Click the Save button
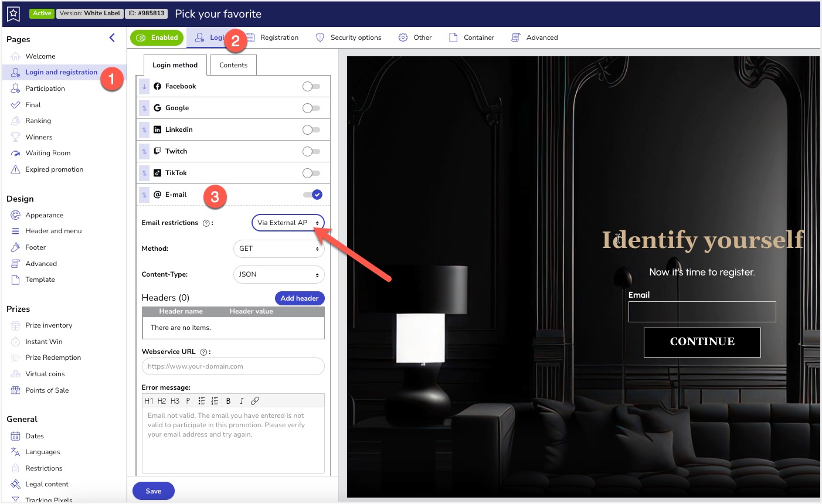The width and height of the screenshot is (822, 504). click(154, 491)
